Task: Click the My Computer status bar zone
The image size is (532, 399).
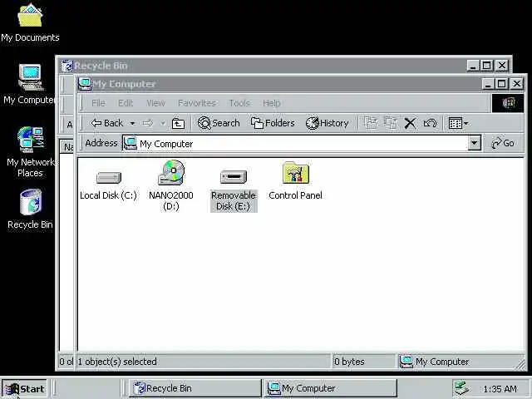Action: (x=460, y=362)
